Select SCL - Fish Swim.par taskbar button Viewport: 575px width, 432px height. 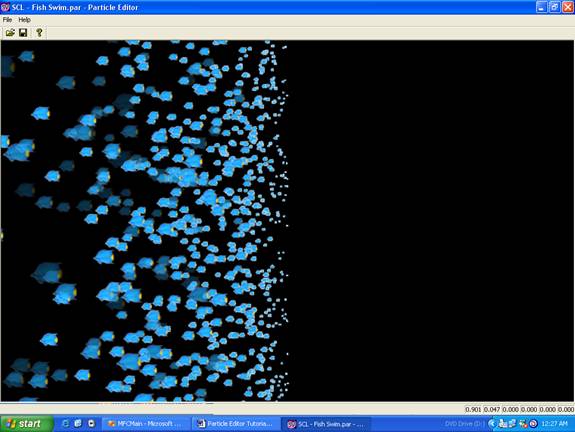tap(326, 424)
